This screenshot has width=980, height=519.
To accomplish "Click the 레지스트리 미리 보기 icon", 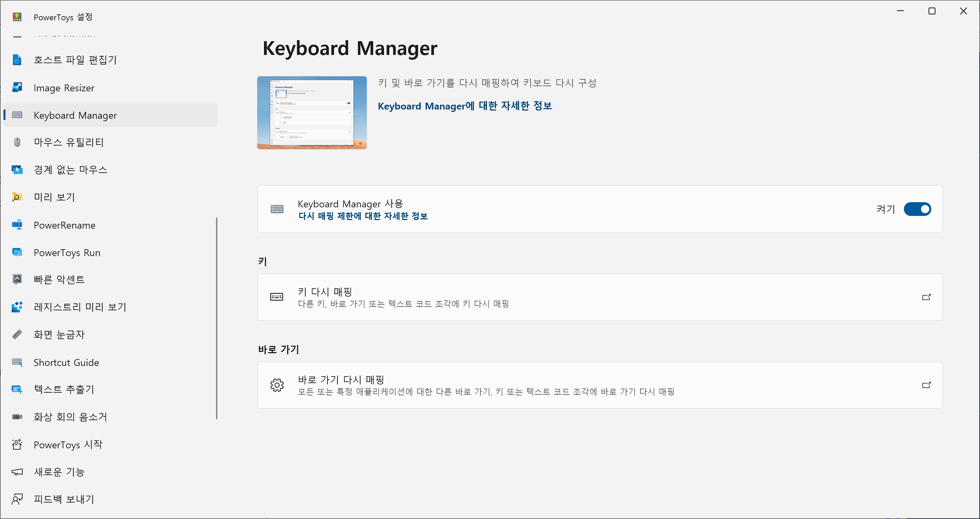I will (17, 307).
